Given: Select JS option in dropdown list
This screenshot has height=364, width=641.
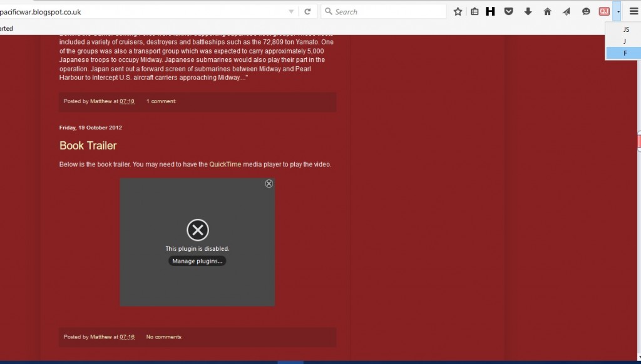Looking at the screenshot, I should pyautogui.click(x=626, y=29).
